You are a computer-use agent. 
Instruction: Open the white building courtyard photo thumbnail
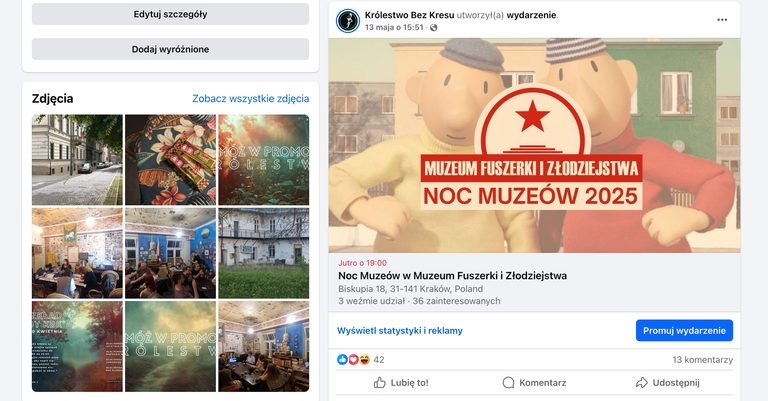tap(264, 253)
